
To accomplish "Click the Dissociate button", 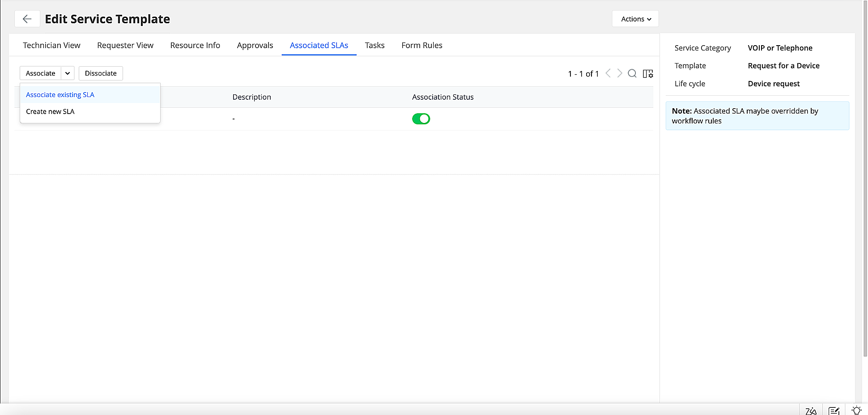I will point(101,73).
